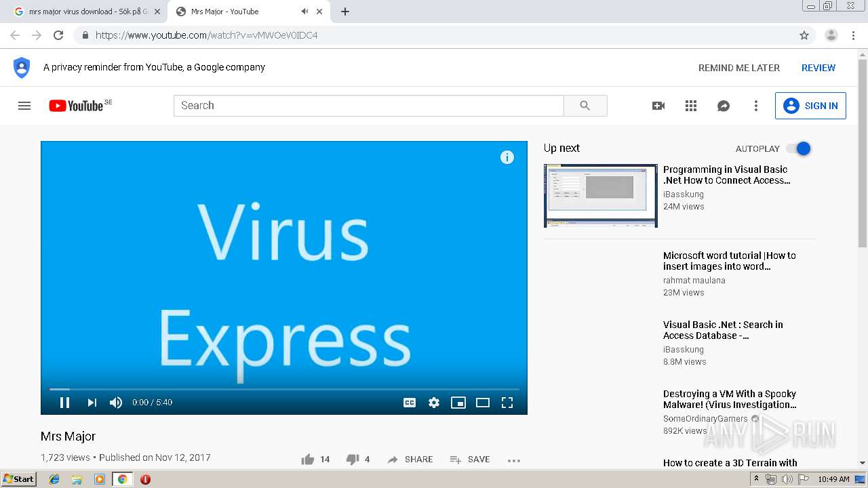Viewport: 868px width, 488px height.
Task: Open the system volume tray icon
Action: point(787,479)
